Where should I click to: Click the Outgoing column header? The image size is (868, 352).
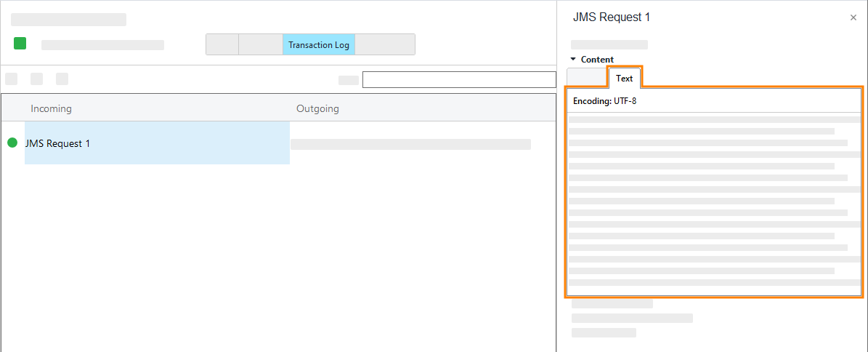317,108
